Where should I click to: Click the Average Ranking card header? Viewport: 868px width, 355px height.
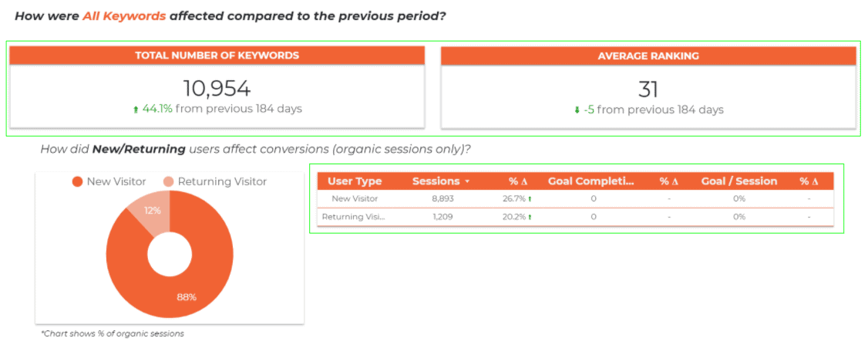(x=648, y=56)
